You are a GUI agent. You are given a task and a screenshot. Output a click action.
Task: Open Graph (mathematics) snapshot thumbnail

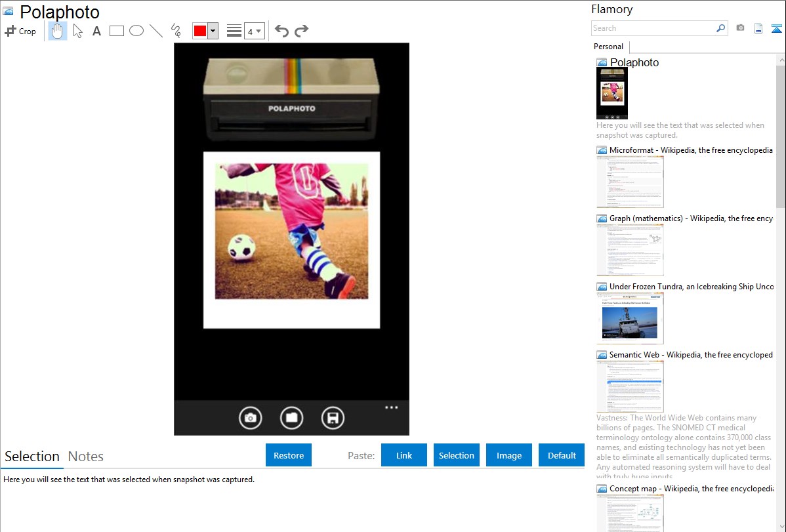tap(630, 250)
